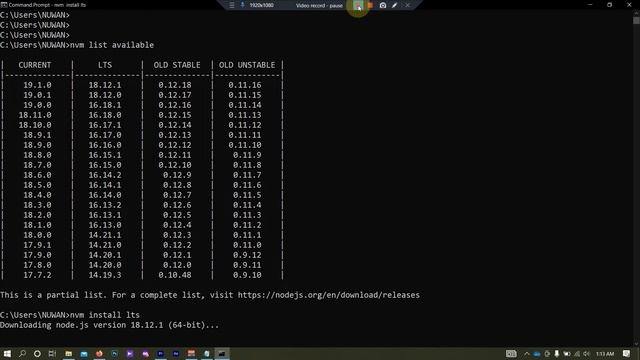Open Cortana from the taskbar
The height and width of the screenshot is (360, 640).
click(x=37, y=353)
